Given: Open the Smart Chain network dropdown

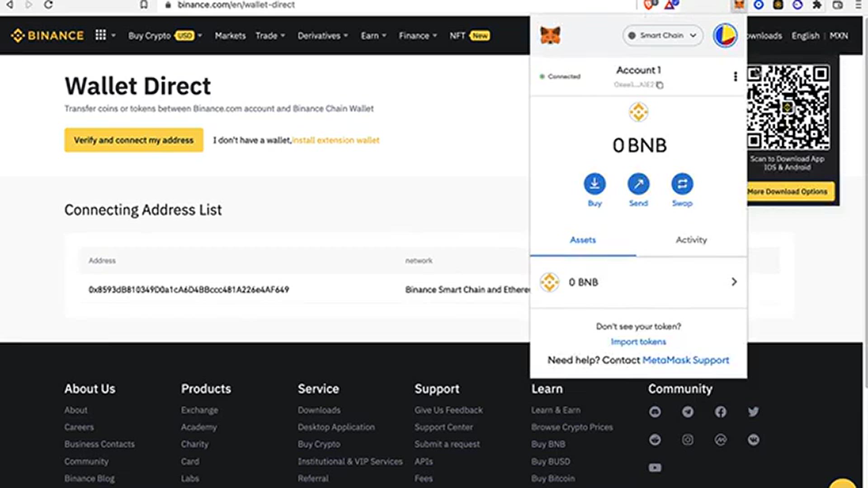Looking at the screenshot, I should coord(662,35).
